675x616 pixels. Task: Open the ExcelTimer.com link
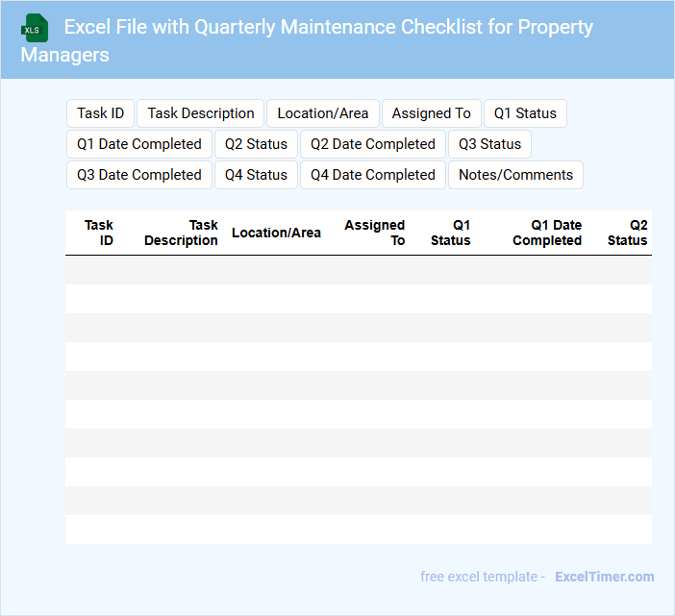pyautogui.click(x=604, y=577)
